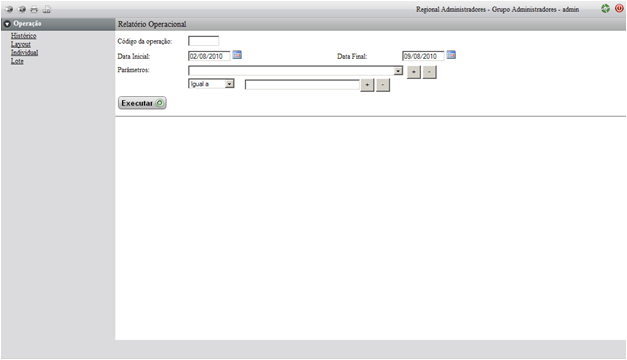Click minus button beside Parâmetros dropdown

[429, 72]
